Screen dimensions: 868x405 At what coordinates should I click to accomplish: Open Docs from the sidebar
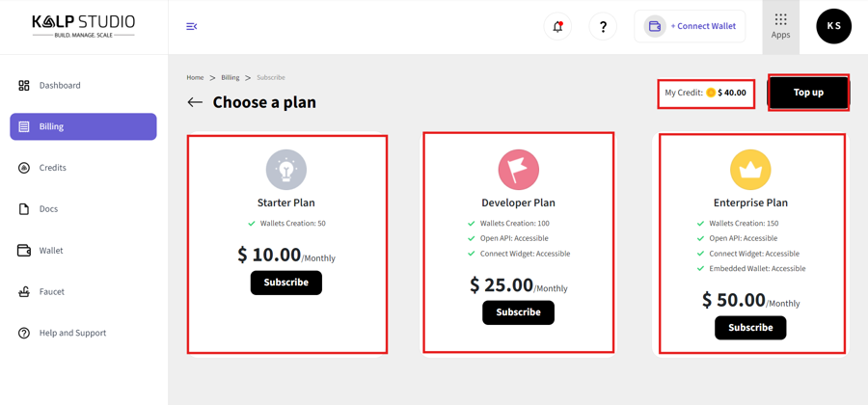(x=48, y=209)
